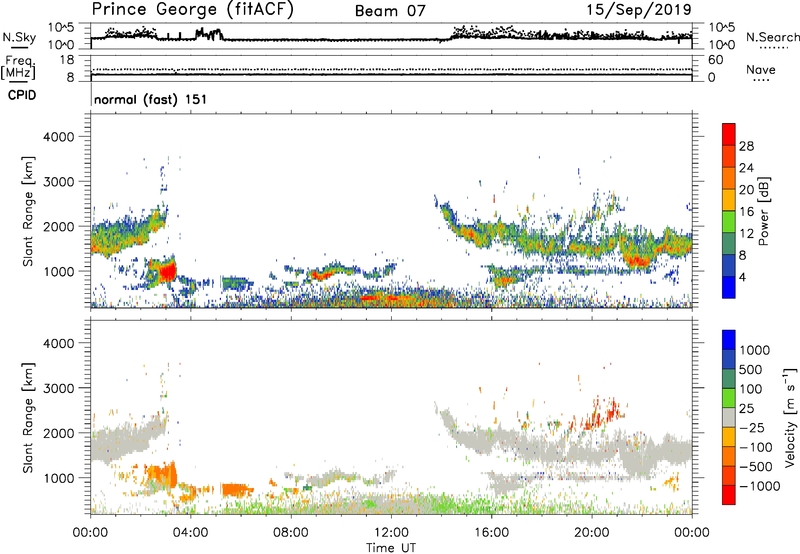
Task: Click the N.Sky noise spike cluster near 04:30
Action: 209,34
